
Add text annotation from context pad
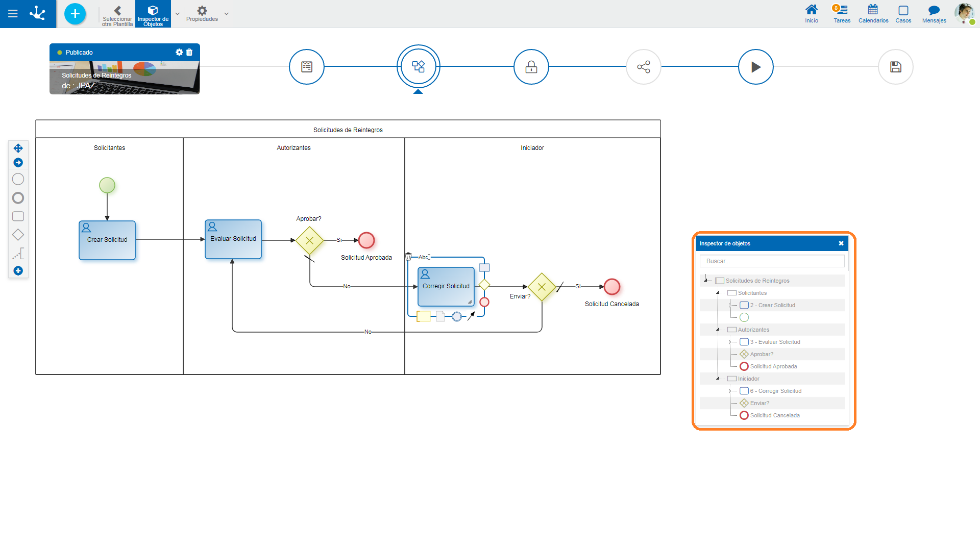pyautogui.click(x=424, y=316)
